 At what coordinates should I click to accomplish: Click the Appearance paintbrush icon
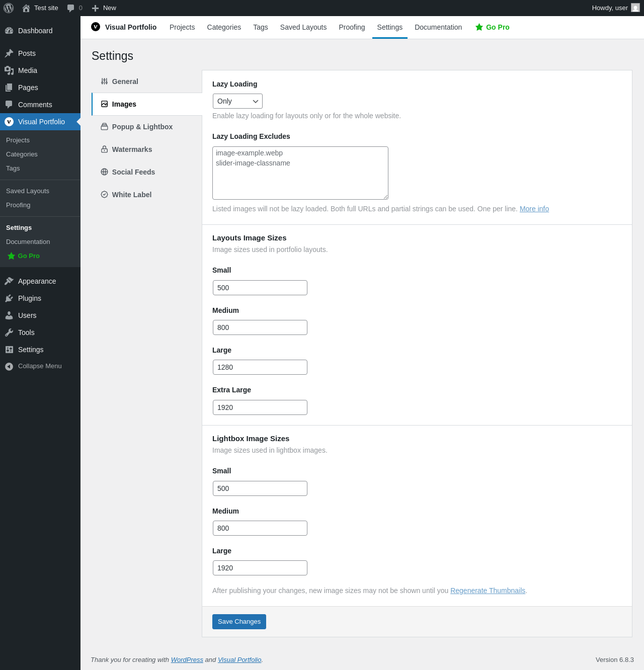pyautogui.click(x=9, y=281)
